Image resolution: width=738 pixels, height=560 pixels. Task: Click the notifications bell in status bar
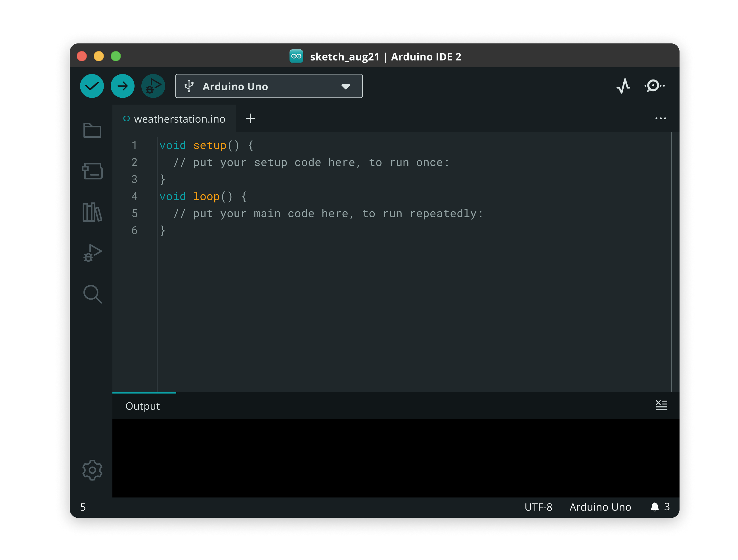pos(655,507)
